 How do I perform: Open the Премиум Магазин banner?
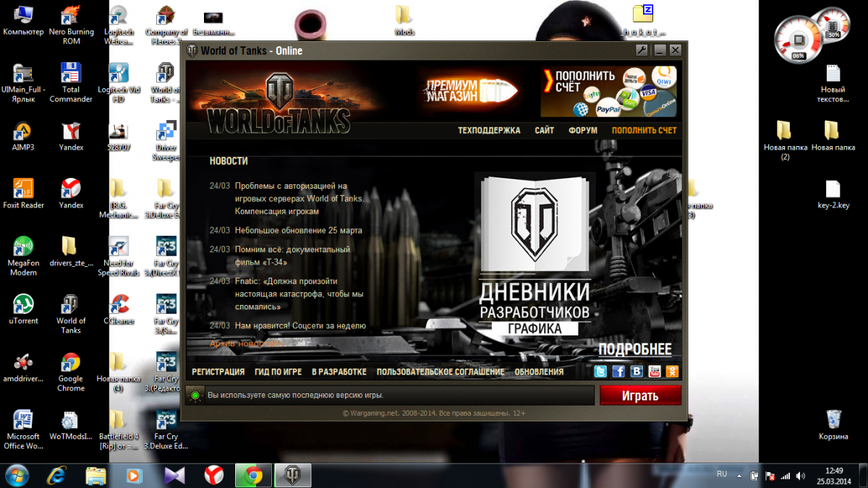pos(472,90)
